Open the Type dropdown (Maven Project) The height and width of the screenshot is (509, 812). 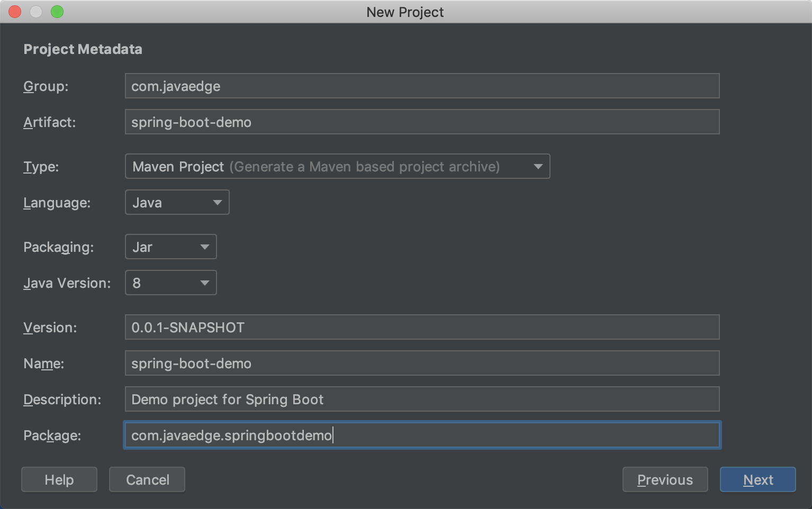coord(337,166)
